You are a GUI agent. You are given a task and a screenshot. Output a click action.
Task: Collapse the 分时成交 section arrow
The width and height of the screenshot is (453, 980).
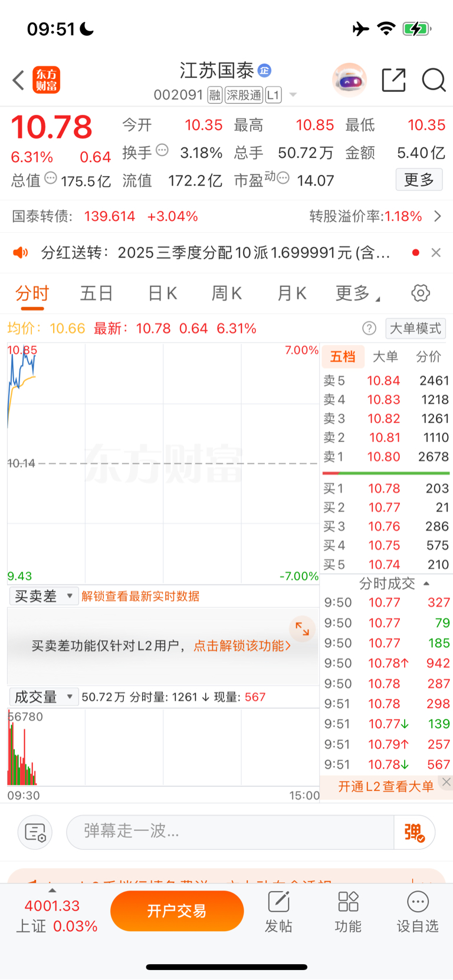(426, 583)
